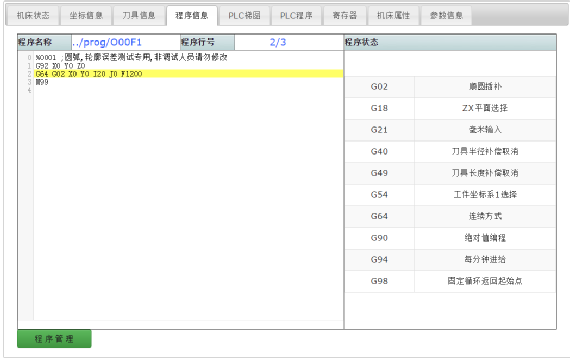The height and width of the screenshot is (360, 570).
Task: Switch to the PLC程序 tab
Action: tap(297, 16)
